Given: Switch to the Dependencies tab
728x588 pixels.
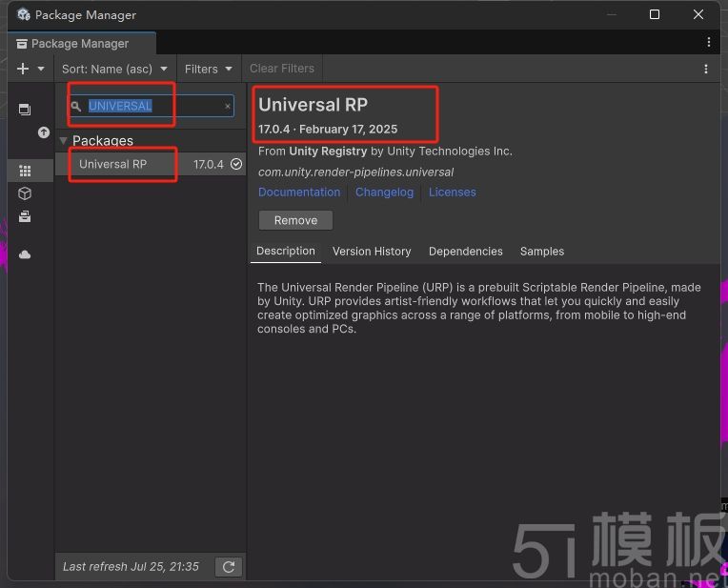Looking at the screenshot, I should [465, 252].
